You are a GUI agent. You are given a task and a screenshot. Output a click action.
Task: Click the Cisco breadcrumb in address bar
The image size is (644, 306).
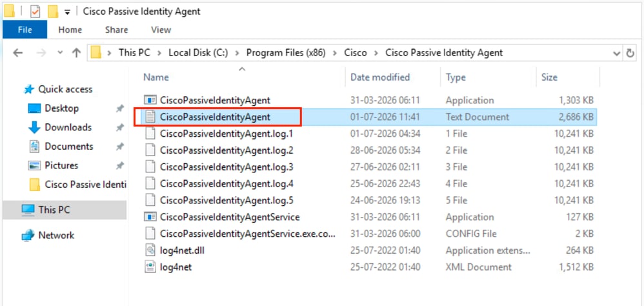click(x=356, y=52)
